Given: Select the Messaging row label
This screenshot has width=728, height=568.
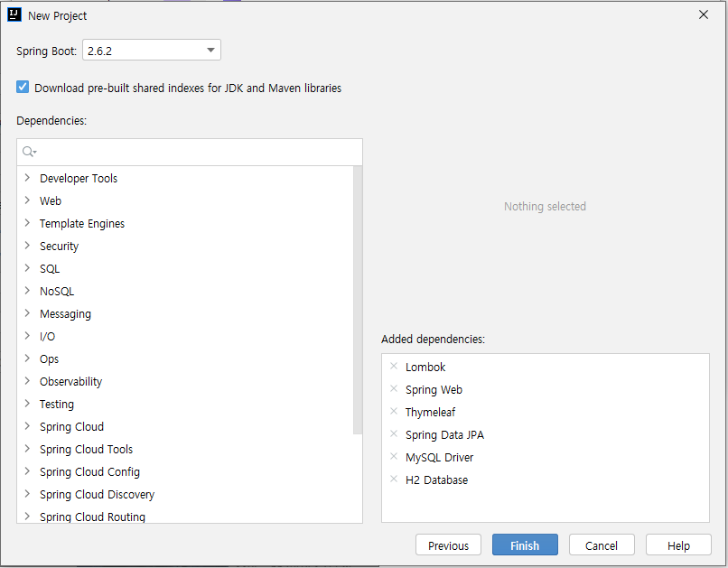Looking at the screenshot, I should pos(65,314).
